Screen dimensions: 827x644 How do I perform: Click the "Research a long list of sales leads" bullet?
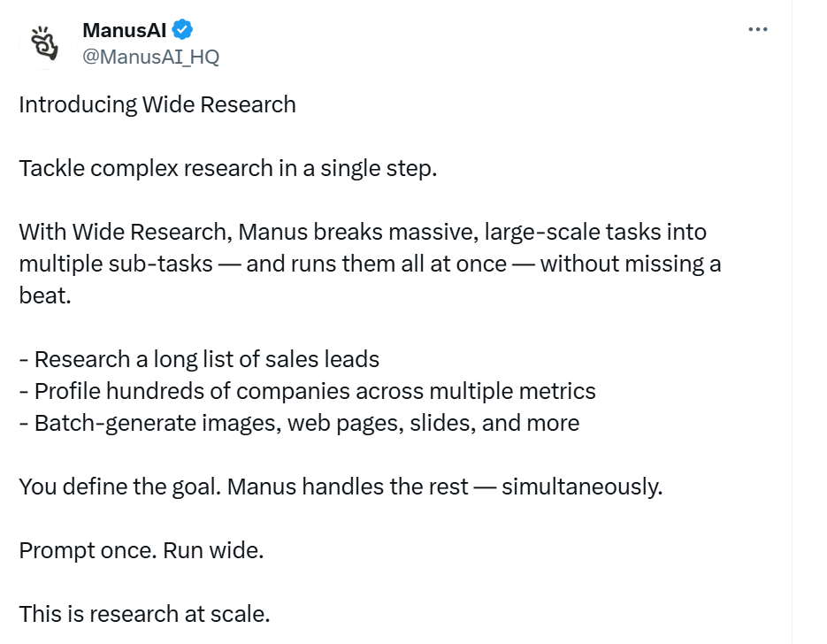click(199, 359)
